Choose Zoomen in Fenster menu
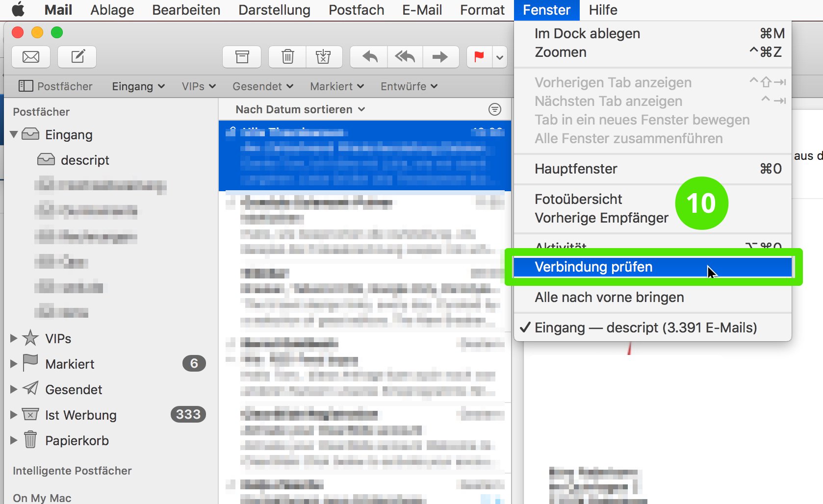 (x=653, y=52)
